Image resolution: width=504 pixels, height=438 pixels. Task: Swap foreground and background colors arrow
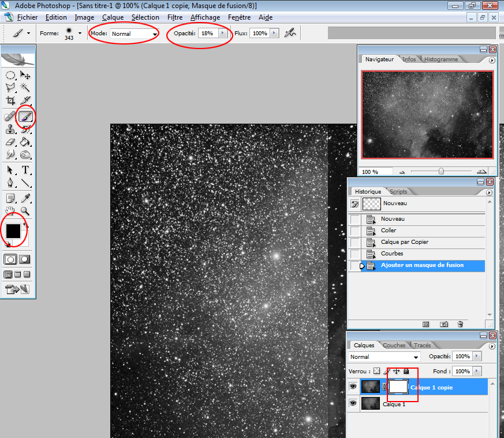click(x=26, y=225)
